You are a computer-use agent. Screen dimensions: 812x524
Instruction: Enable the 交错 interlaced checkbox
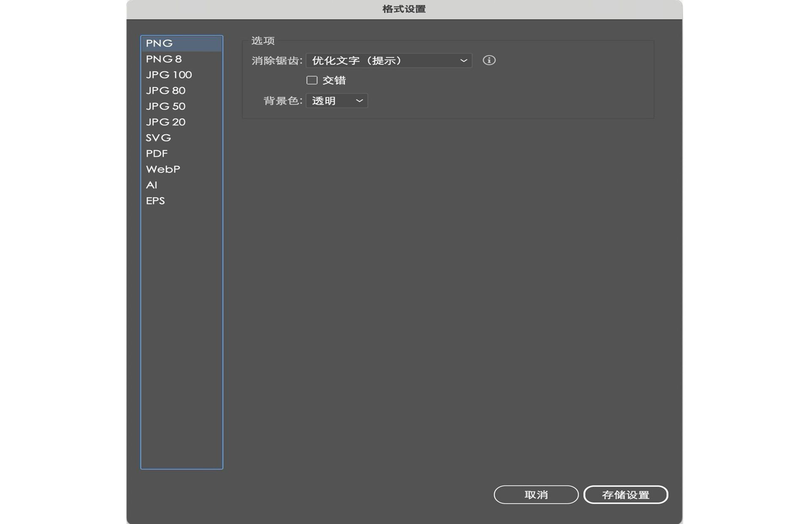[x=312, y=80]
